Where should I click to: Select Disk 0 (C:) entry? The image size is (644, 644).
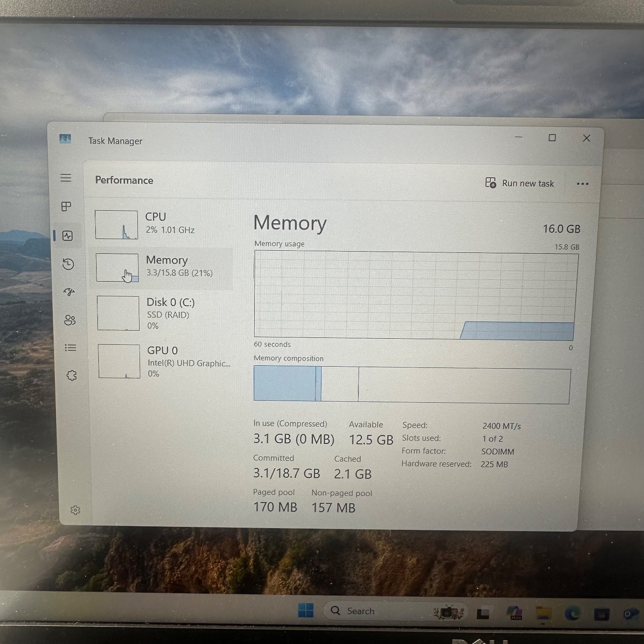(163, 313)
